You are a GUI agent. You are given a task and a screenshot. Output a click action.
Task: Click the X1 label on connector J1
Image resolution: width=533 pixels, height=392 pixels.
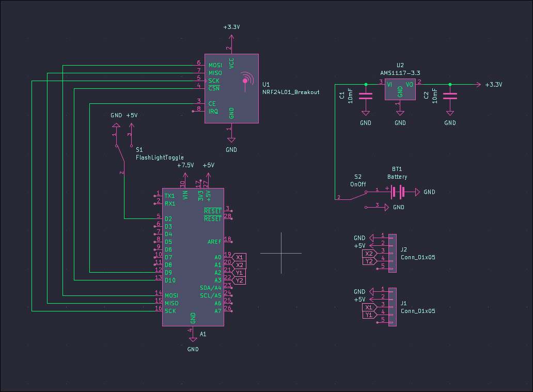369,307
